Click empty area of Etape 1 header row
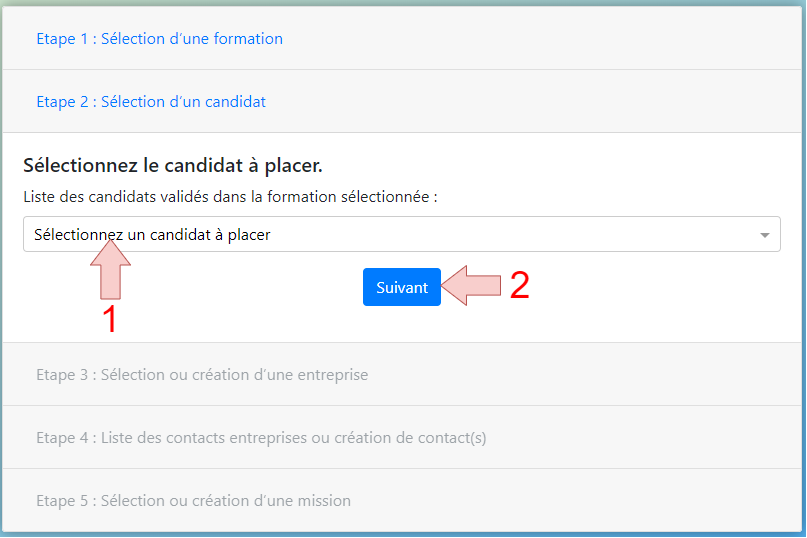This screenshot has width=807, height=538. (x=540, y=39)
